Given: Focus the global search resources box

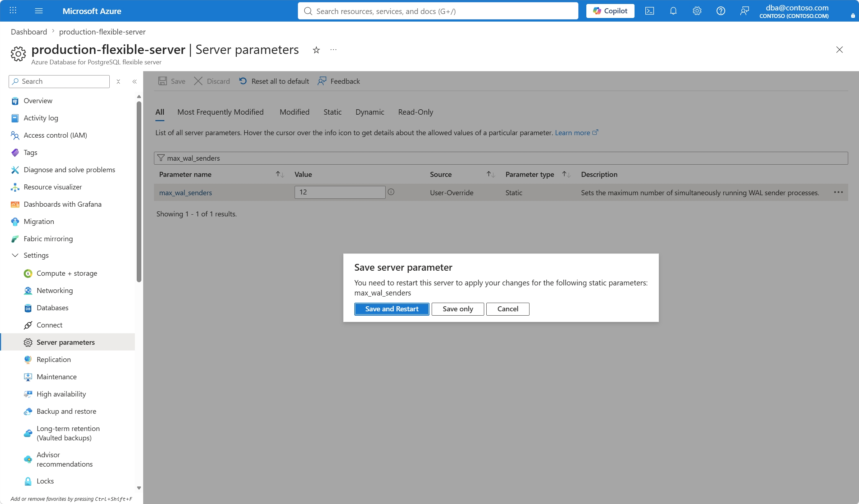Looking at the screenshot, I should 438,11.
